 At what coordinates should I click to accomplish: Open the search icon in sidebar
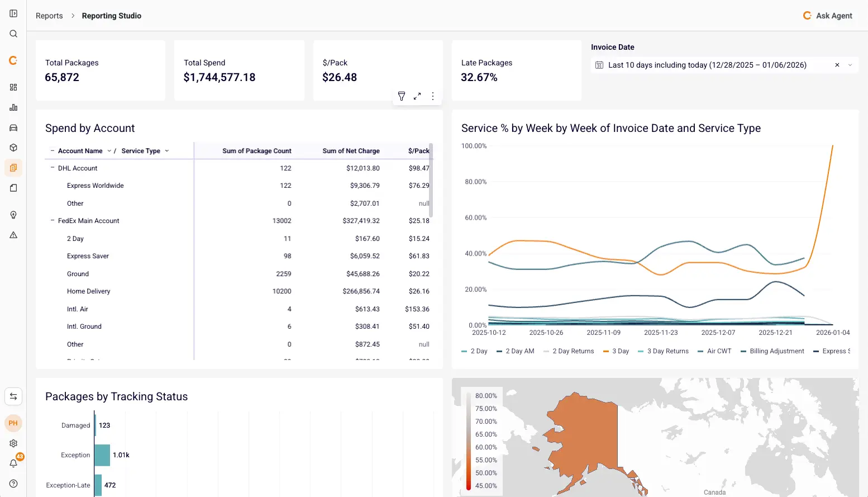tap(13, 34)
